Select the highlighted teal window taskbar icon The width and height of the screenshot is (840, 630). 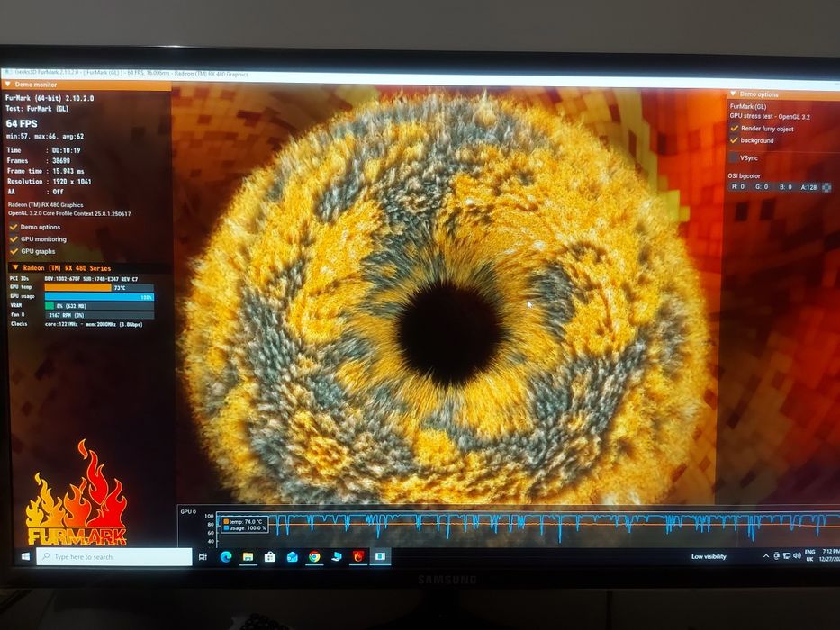coord(380,556)
